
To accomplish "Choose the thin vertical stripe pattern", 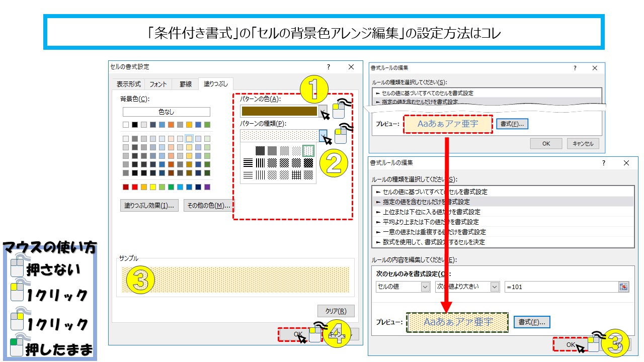I will (x=260, y=175).
